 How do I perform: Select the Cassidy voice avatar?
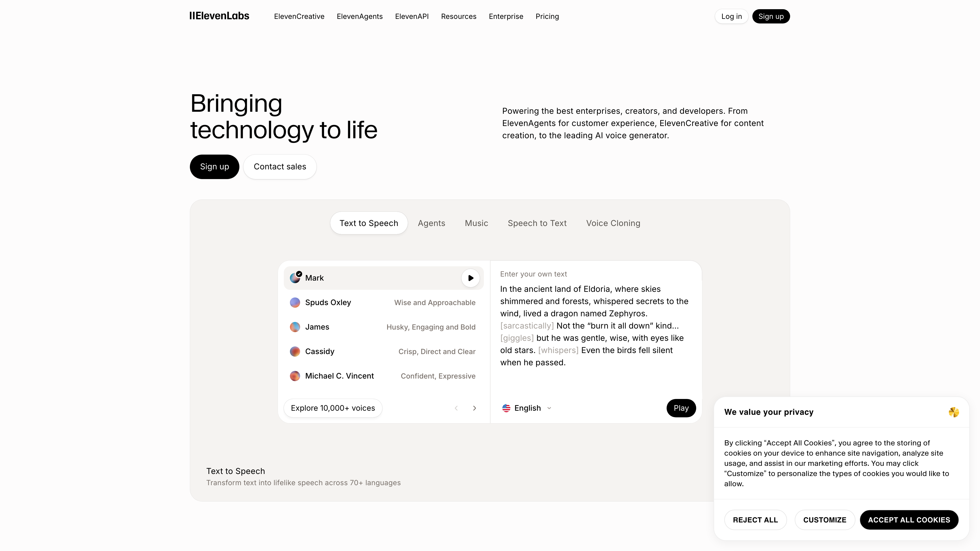[x=295, y=351]
